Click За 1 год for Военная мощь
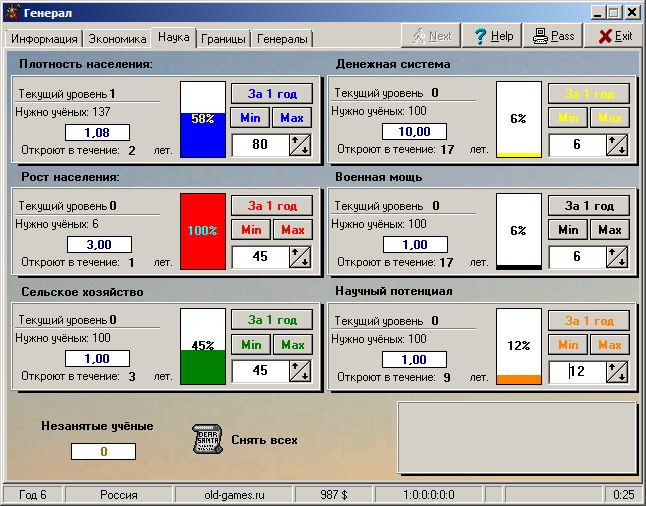The height and width of the screenshot is (506, 646). (589, 205)
